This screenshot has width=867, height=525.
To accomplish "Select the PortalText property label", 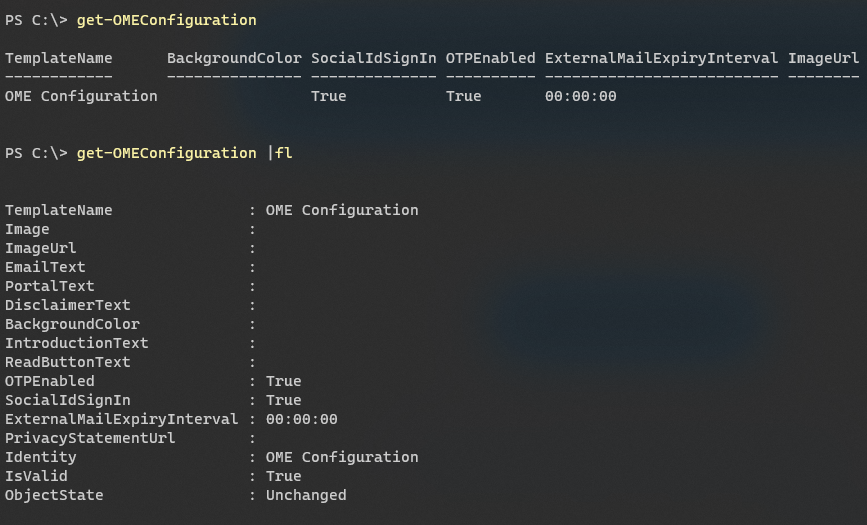I will [50, 286].
